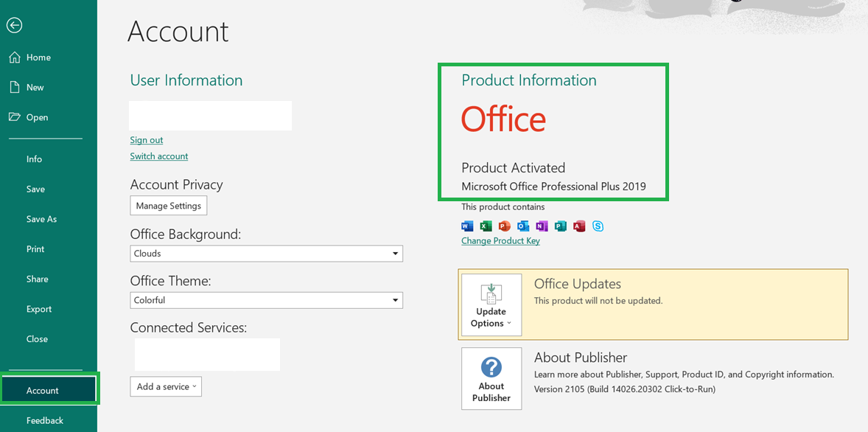Viewport: 868px width, 432px height.
Task: Click the back arrow icon
Action: click(x=15, y=25)
